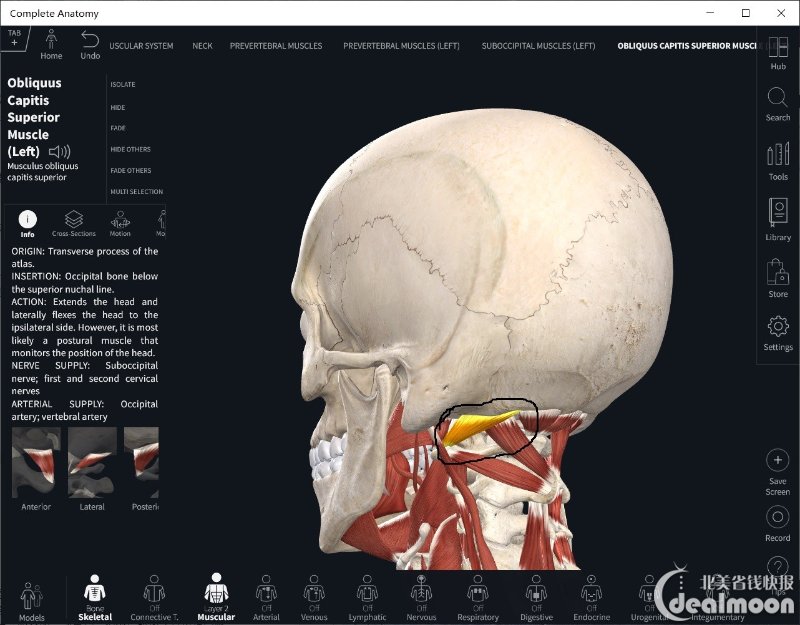800x625 pixels.
Task: Select USCULAR SYSTEM breadcrumb
Action: 141,46
